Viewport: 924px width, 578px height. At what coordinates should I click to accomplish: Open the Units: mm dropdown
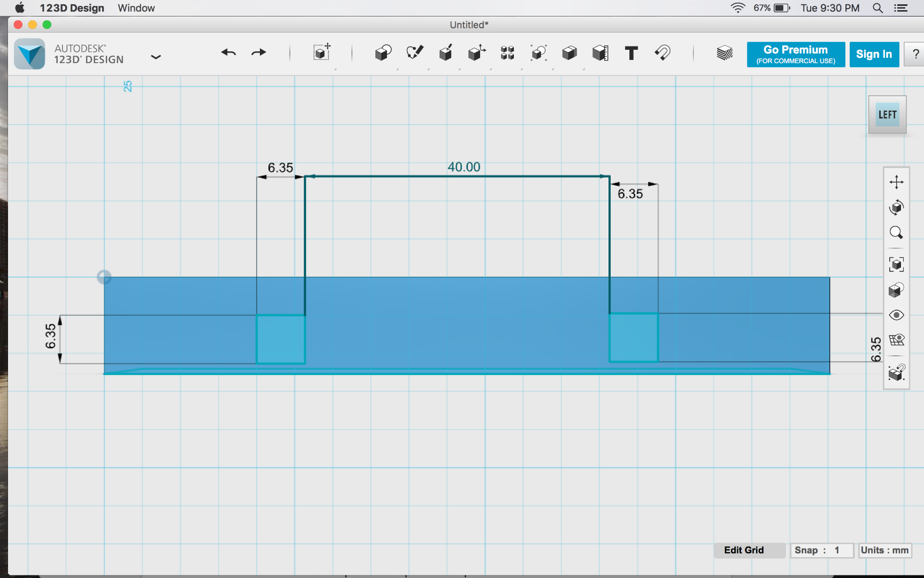pos(885,550)
